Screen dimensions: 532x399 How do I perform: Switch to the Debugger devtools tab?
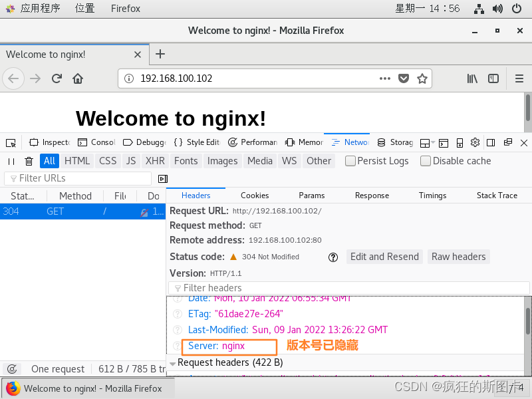point(144,142)
